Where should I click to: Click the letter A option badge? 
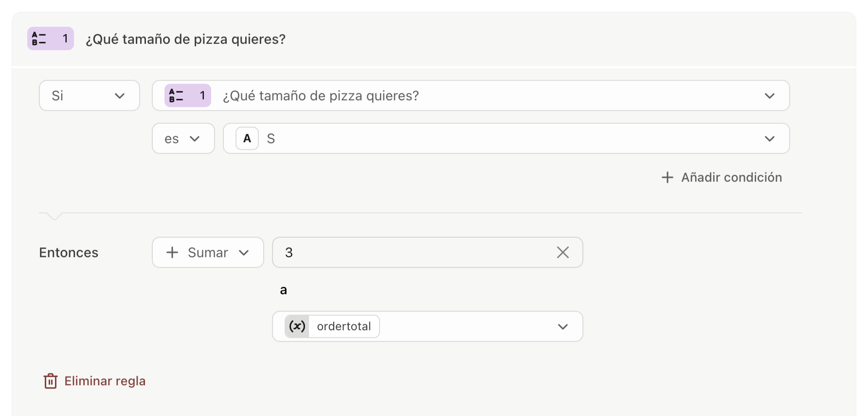pyautogui.click(x=247, y=138)
